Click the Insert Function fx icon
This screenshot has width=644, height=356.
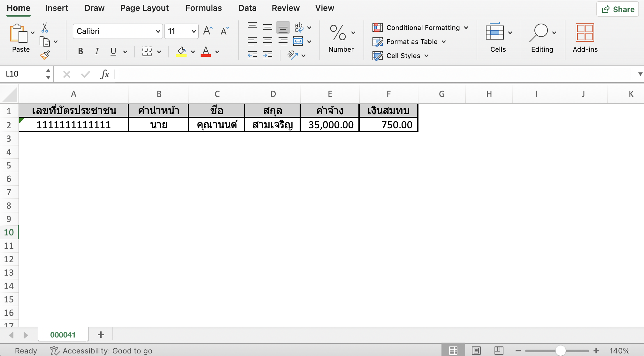click(105, 74)
